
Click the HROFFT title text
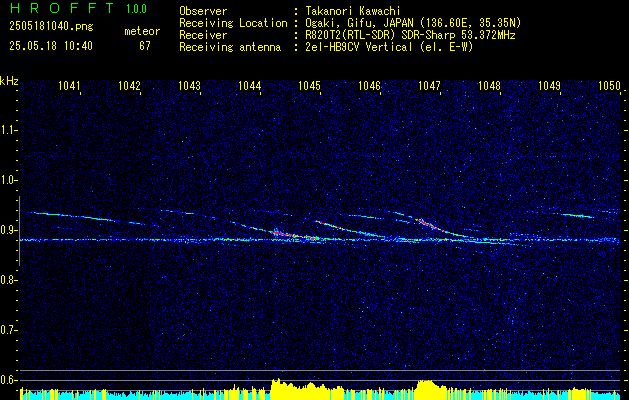63,8
